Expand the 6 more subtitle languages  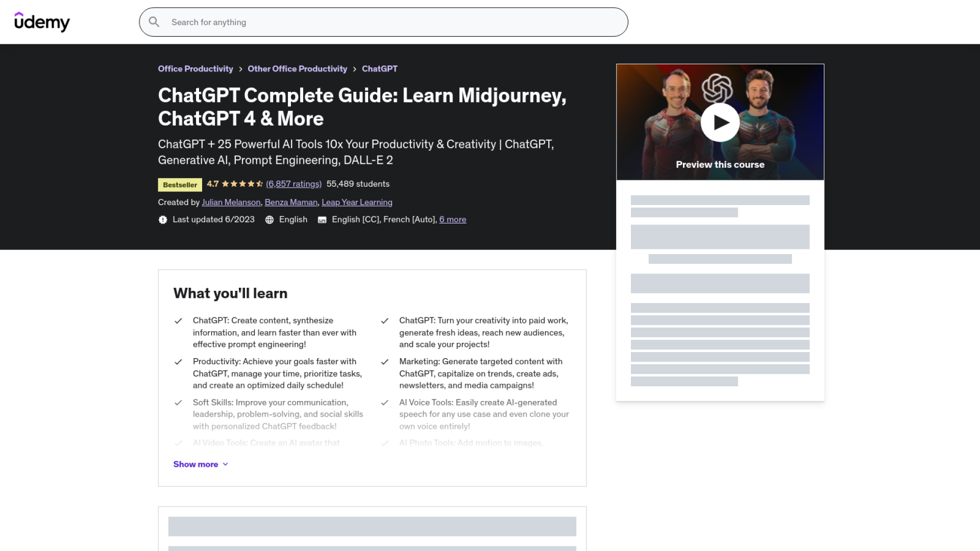pos(452,219)
